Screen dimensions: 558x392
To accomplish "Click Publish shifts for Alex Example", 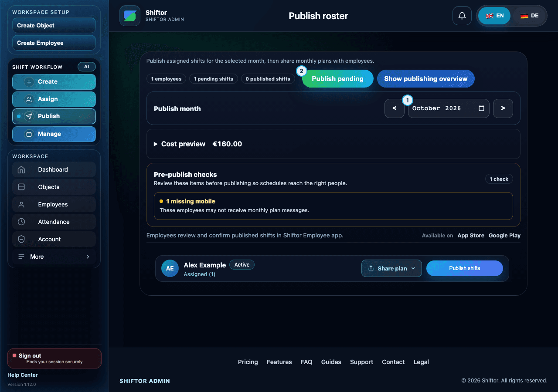I will 465,268.
